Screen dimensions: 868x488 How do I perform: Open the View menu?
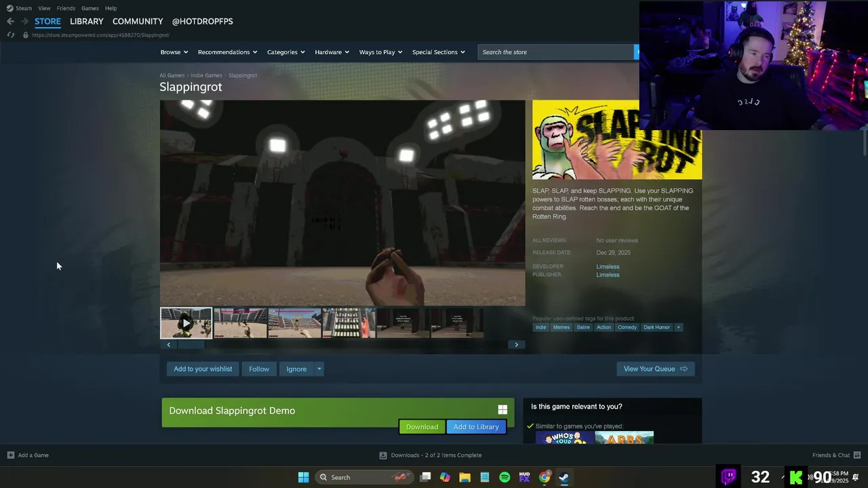[44, 8]
